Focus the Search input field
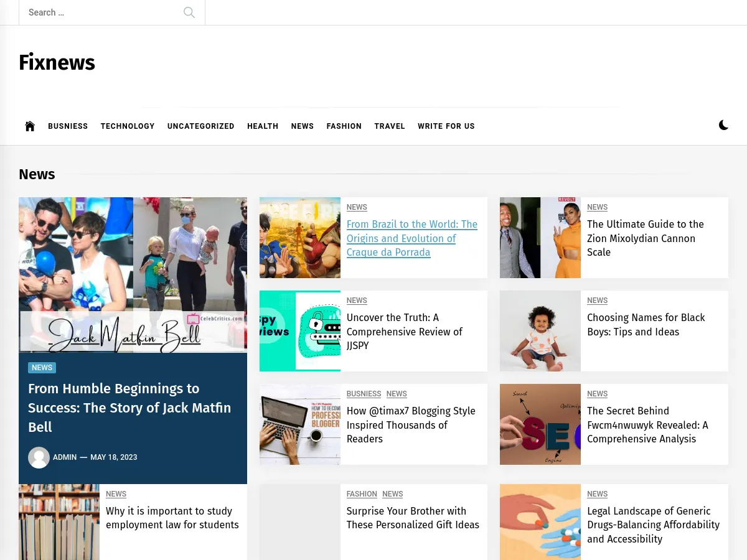The width and height of the screenshot is (747, 560). 100,12
